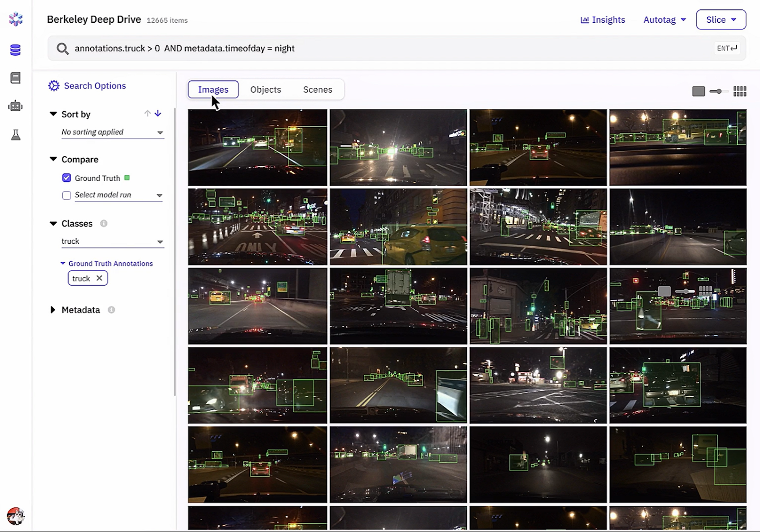760x532 pixels.
Task: Click the ENT submit query button
Action: (727, 48)
